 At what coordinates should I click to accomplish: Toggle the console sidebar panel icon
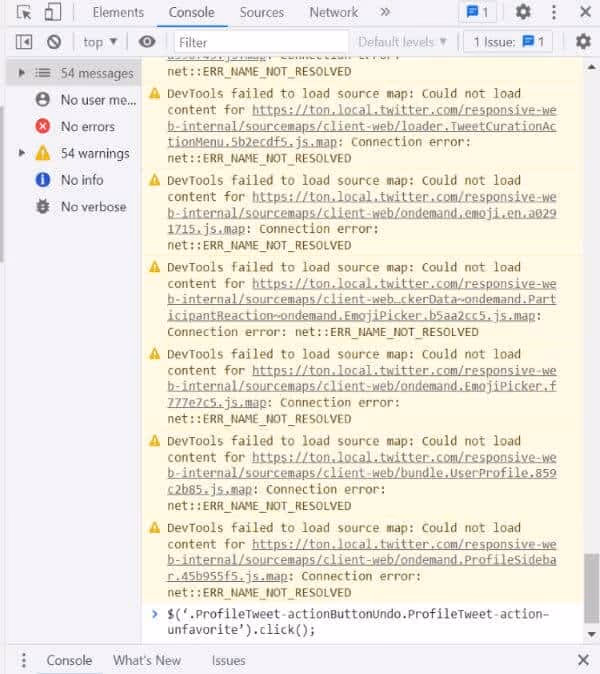click(x=24, y=42)
